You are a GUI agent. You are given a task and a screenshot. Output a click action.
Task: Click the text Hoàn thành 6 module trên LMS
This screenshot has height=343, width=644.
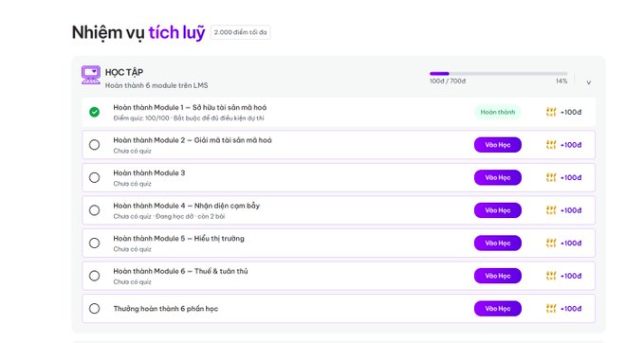[156, 85]
